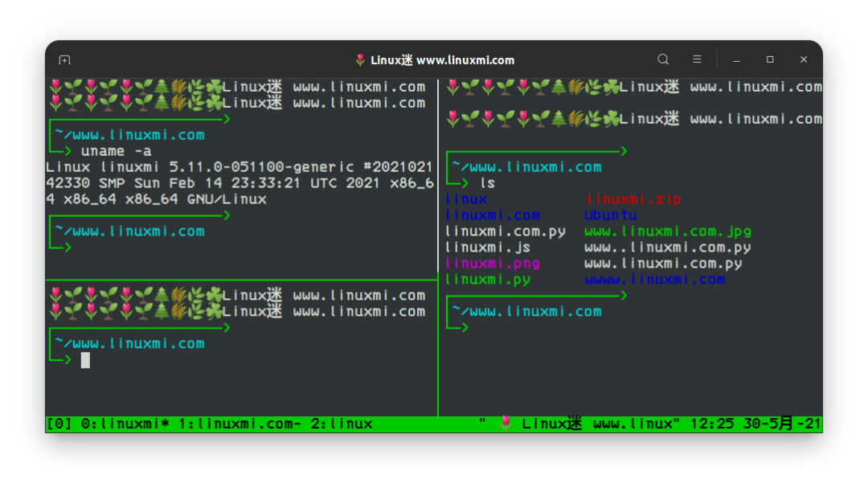Click the 30-5月-21 date in the status bar

point(782,424)
